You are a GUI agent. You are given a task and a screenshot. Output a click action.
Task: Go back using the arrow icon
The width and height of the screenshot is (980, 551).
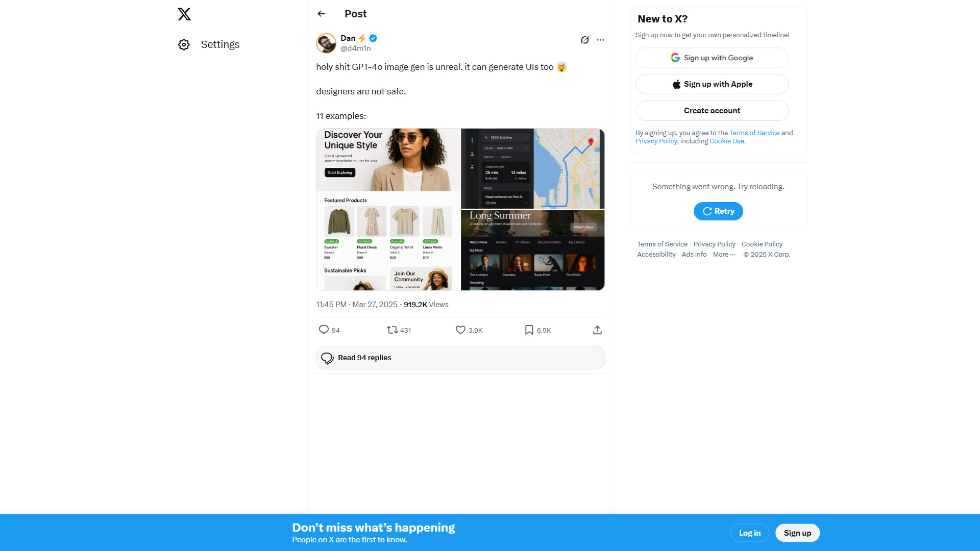point(321,14)
